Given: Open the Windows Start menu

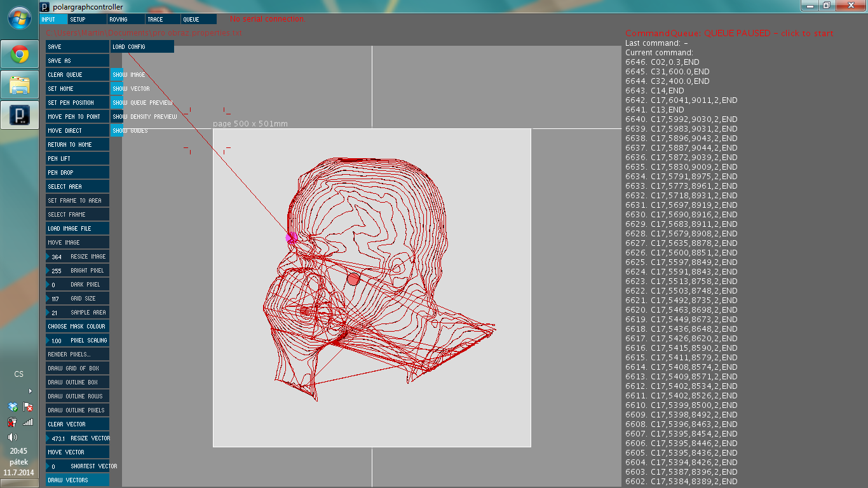Looking at the screenshot, I should click(20, 18).
